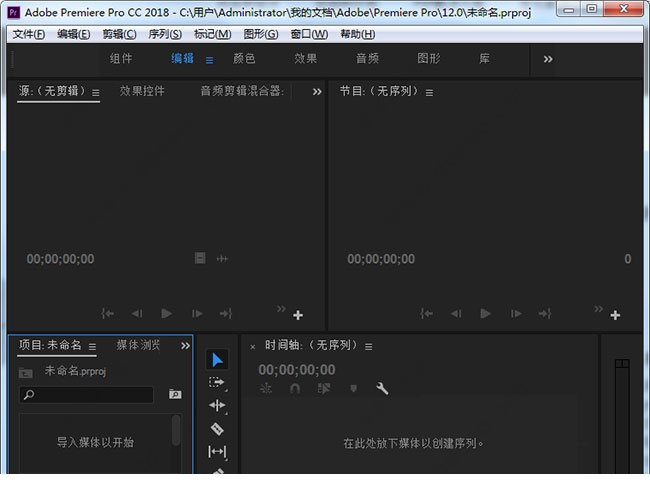Select the Selection tool arrow

[x=217, y=359]
